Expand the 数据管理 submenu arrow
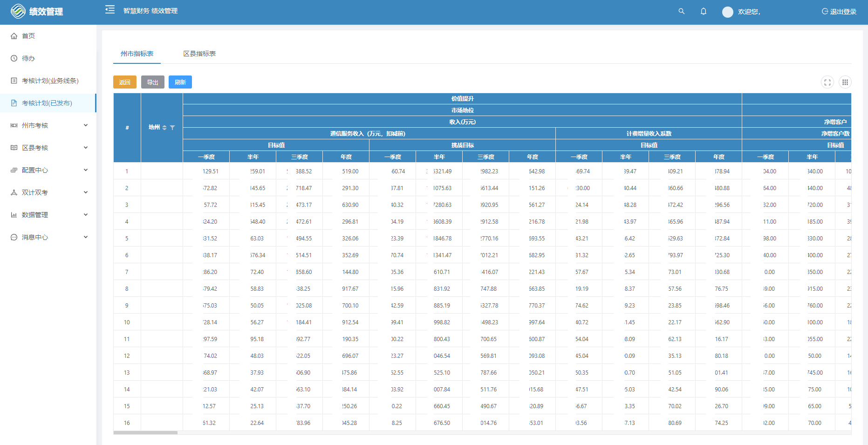868x445 pixels. pyautogui.click(x=86, y=215)
